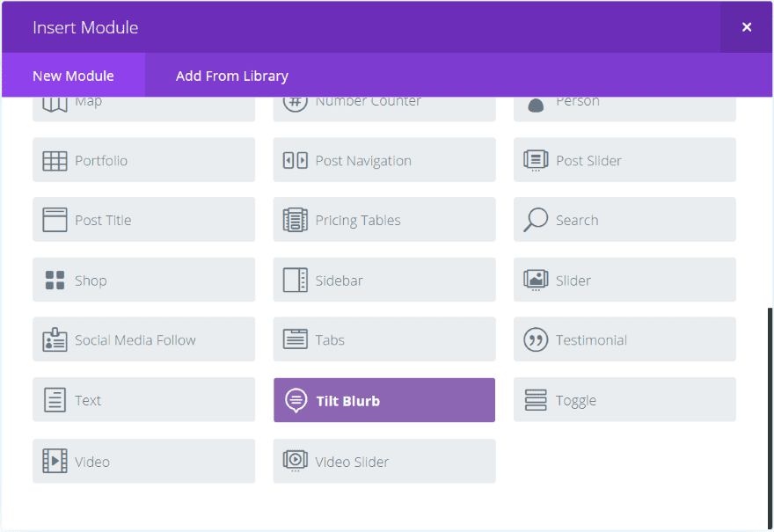
Task: Click the Toggle module icon
Action: 535,400
